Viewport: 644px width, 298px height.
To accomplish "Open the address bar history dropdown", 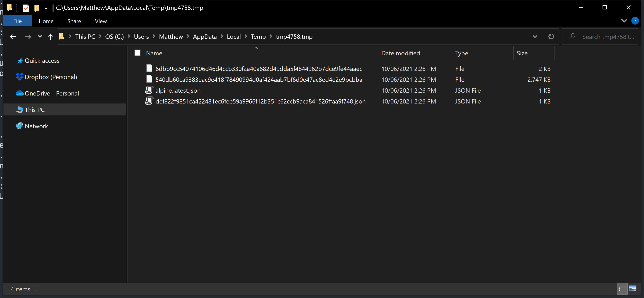I will tap(535, 36).
